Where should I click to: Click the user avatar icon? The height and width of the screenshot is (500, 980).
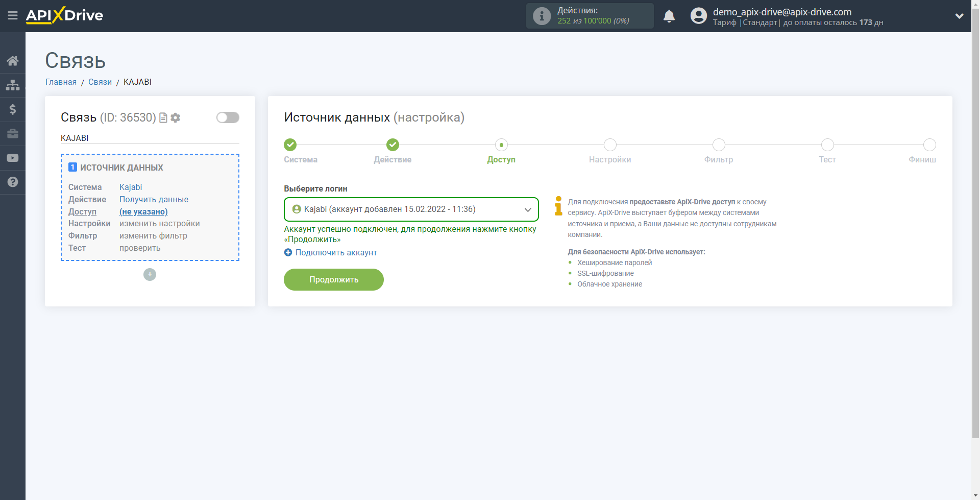699,16
